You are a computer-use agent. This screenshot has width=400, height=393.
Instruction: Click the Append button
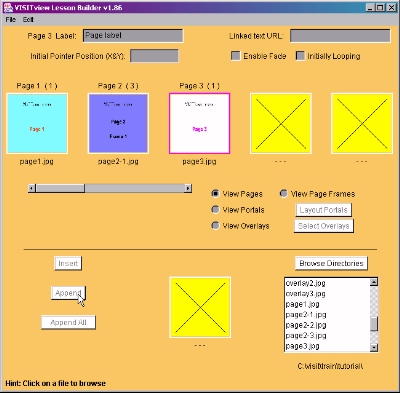click(68, 293)
